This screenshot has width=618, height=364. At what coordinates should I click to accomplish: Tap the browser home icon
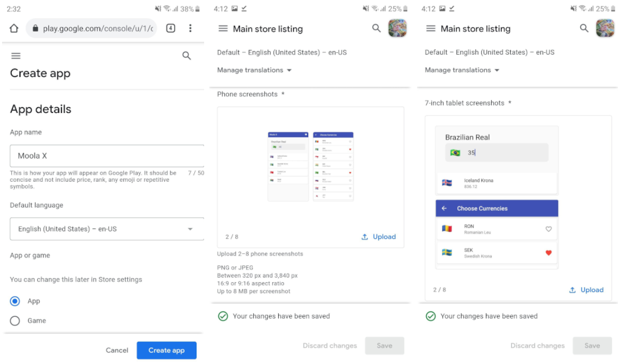pos(14,28)
